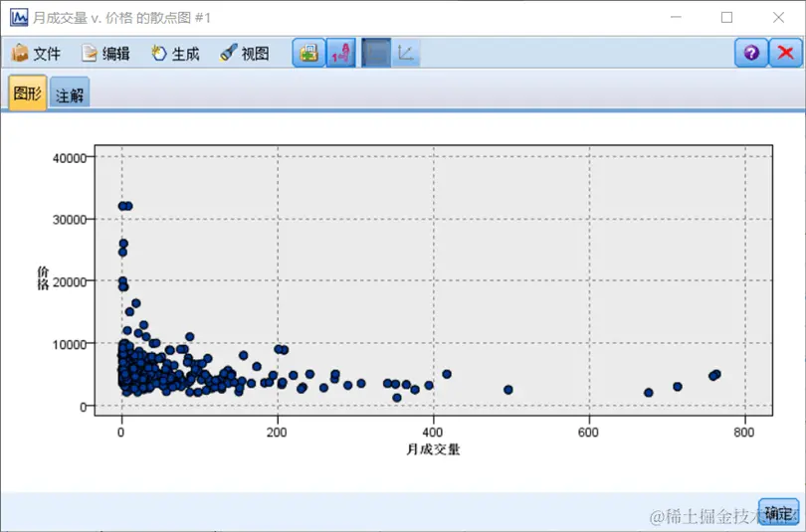The width and height of the screenshot is (806, 532).
Task: Click the 月成交量 x-axis title
Action: tap(433, 449)
